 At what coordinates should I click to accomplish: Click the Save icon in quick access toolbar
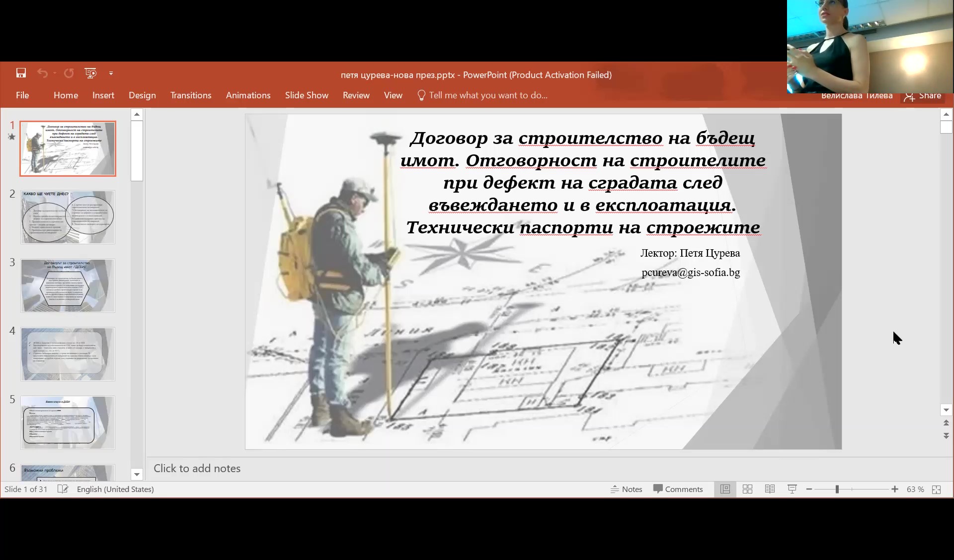(21, 73)
